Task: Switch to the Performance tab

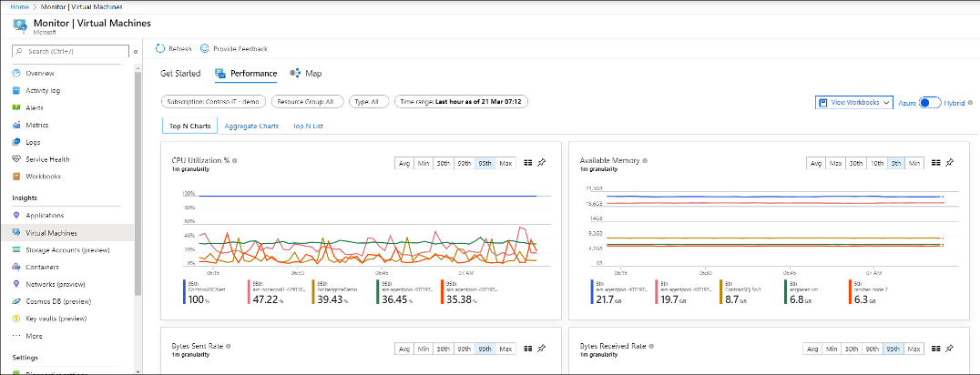Action: 246,74
